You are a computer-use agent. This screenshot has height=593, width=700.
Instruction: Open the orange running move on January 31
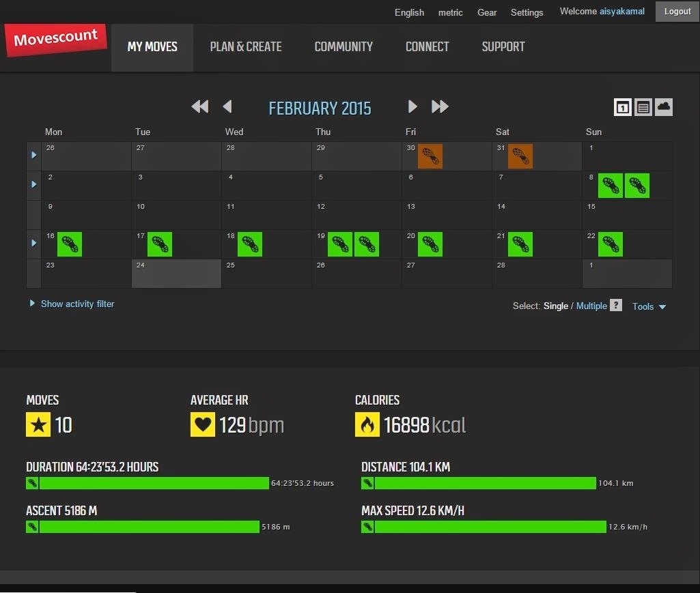(x=520, y=156)
